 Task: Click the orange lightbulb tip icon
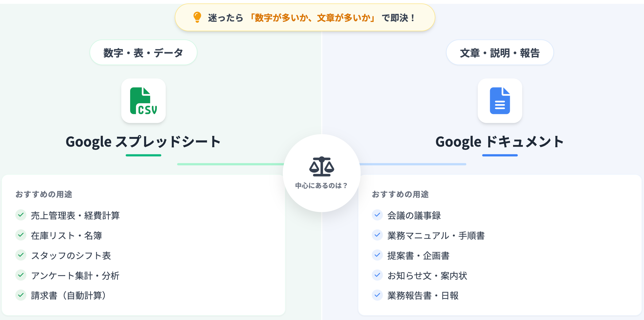(x=197, y=17)
